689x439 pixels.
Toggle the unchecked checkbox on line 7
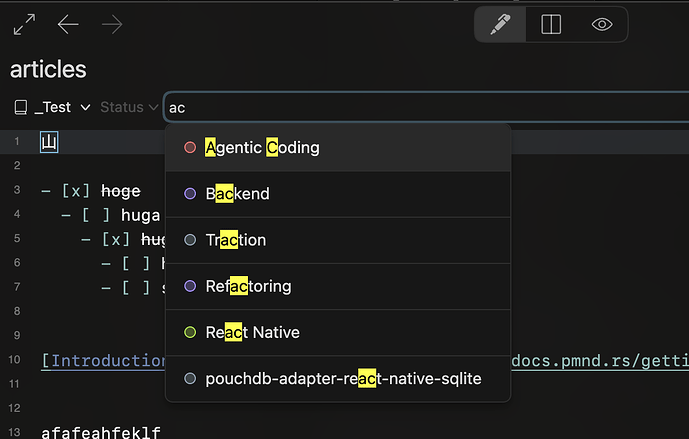click(x=136, y=288)
